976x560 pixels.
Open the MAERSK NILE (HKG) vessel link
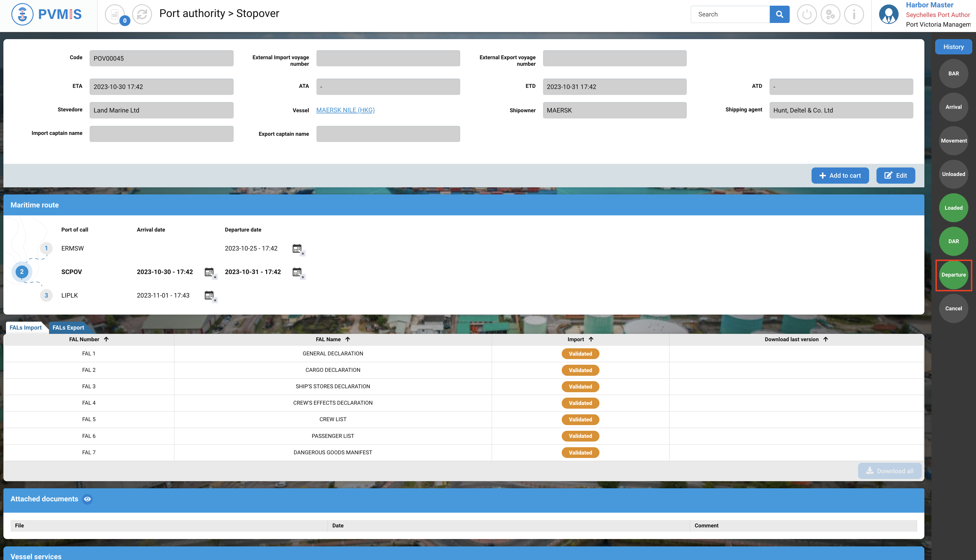(345, 110)
